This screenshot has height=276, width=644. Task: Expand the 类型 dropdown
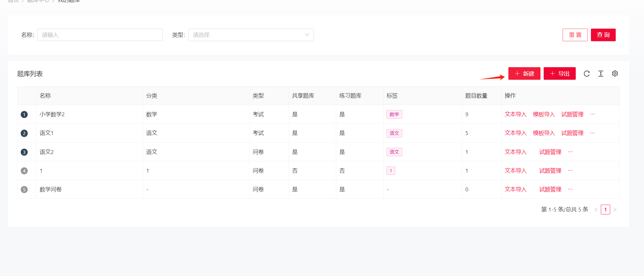[251, 35]
